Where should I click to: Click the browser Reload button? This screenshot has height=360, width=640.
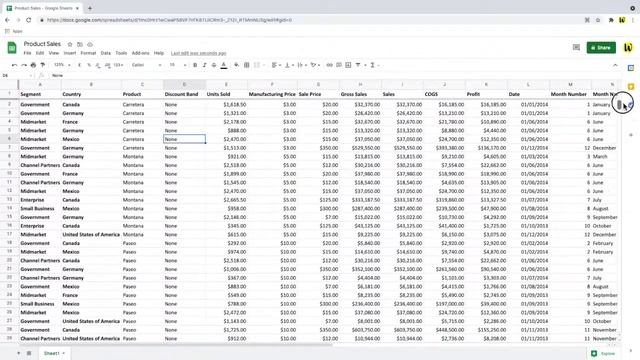29,20
